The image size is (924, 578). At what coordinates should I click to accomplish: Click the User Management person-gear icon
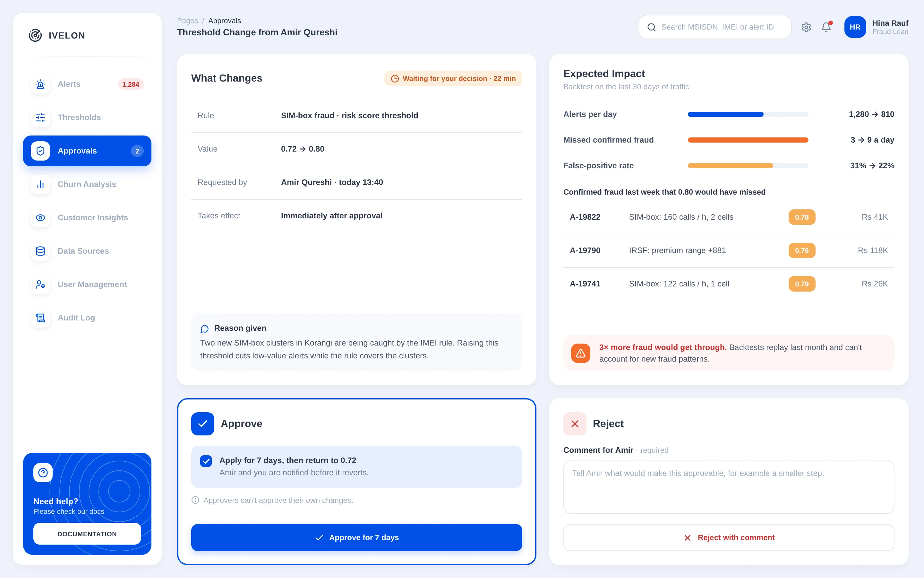[x=40, y=285]
